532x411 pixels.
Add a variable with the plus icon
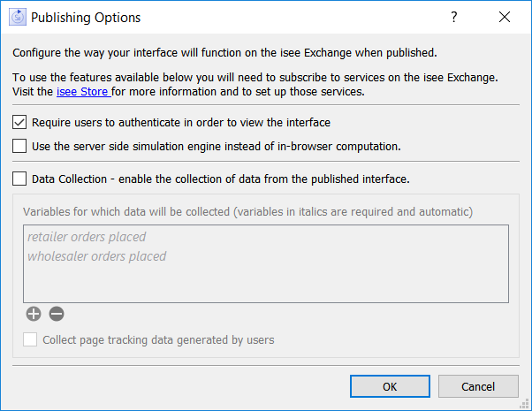34,314
